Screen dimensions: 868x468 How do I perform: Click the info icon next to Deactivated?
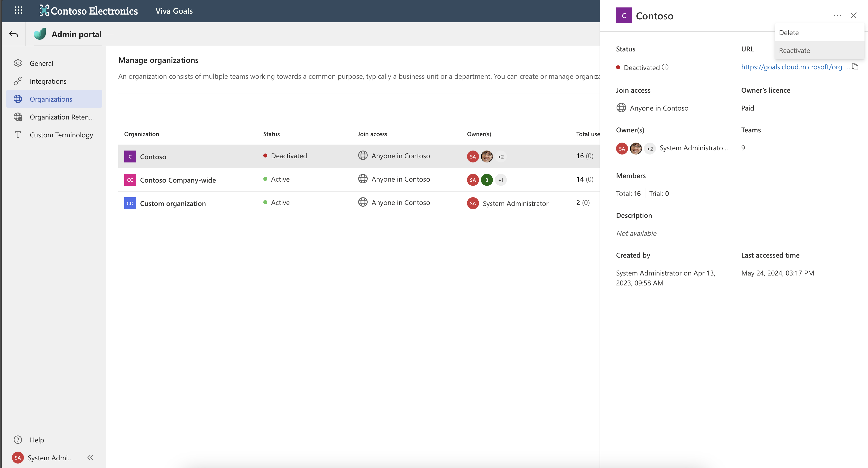tap(665, 67)
